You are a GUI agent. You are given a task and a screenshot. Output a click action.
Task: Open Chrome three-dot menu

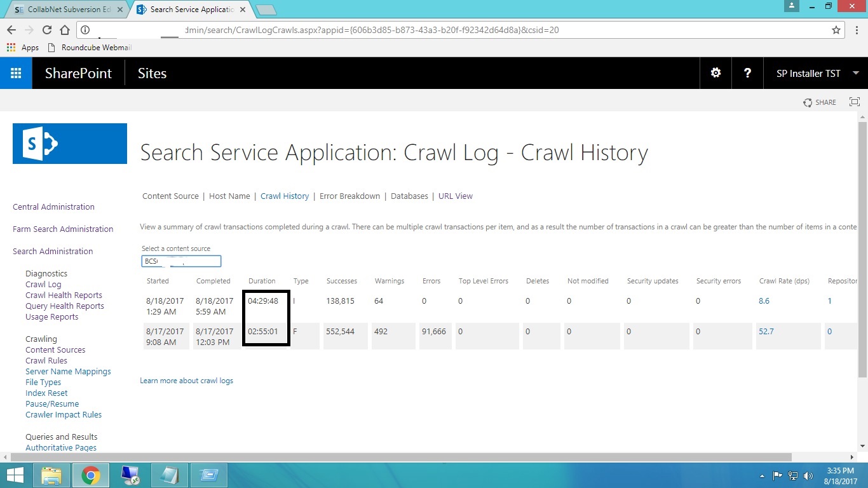tap(856, 30)
